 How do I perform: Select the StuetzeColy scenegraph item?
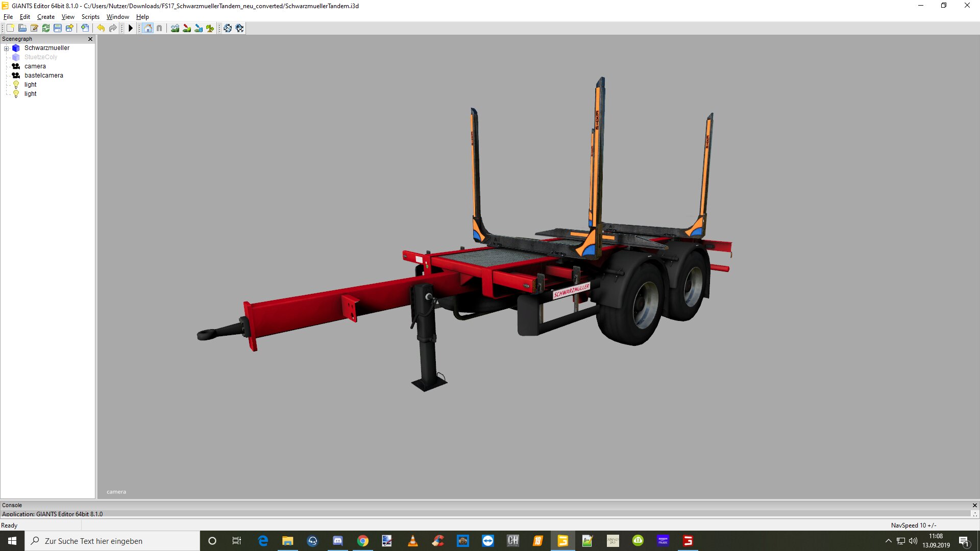pos(41,57)
